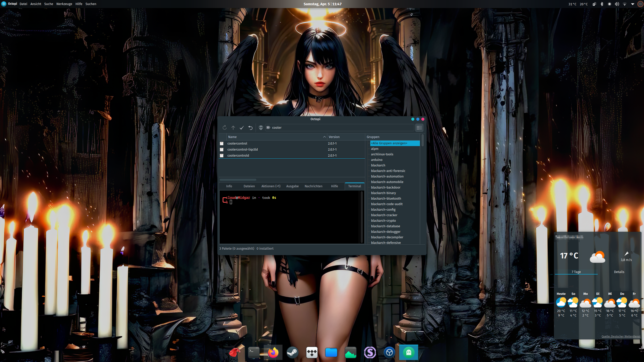The width and height of the screenshot is (644, 362).
Task: Open system tray dropdown arrow in top bar
Action: click(632, 4)
